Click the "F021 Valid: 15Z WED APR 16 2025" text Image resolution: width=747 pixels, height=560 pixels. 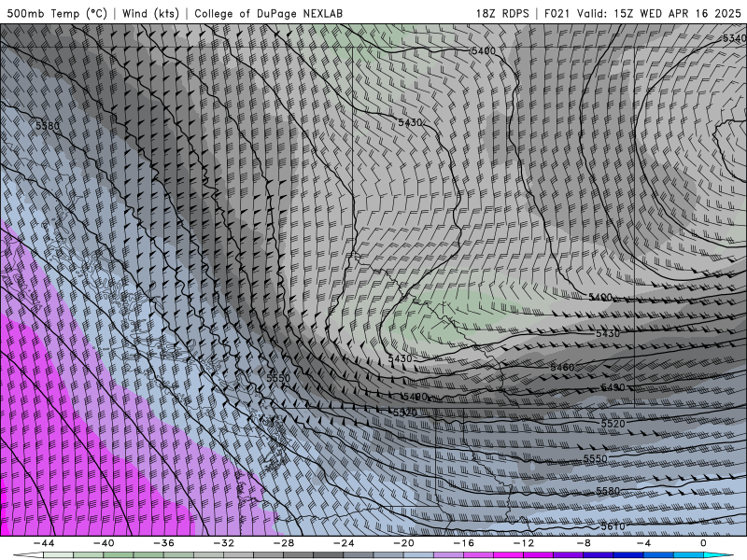click(x=642, y=13)
